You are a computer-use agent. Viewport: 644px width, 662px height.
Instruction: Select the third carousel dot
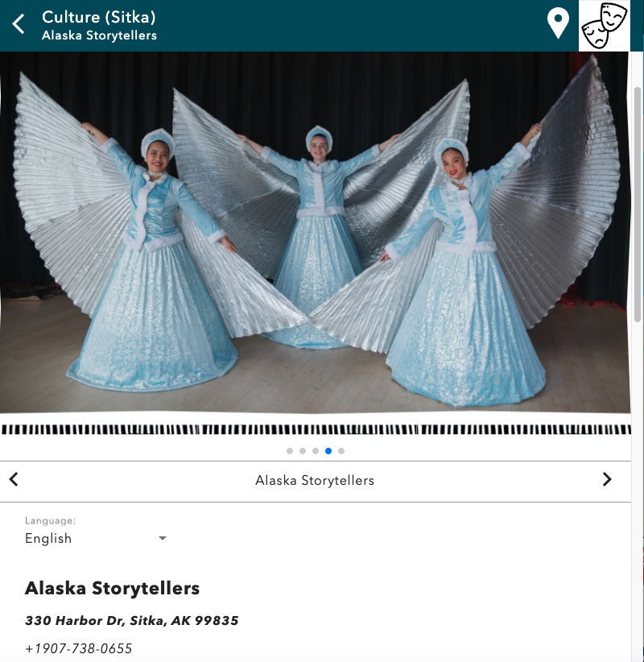coord(316,451)
